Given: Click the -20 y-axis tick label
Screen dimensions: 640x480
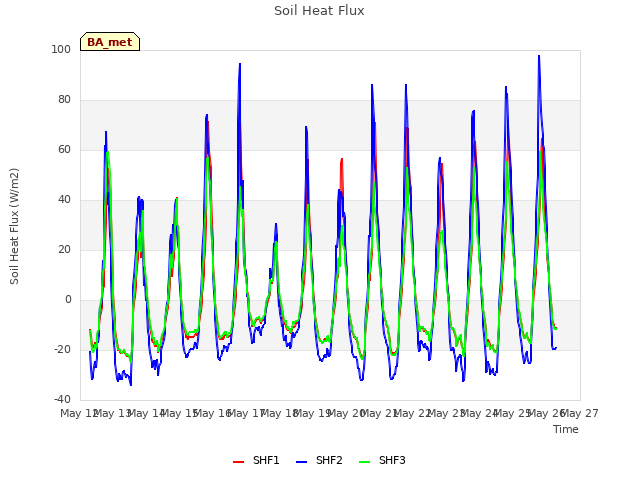Looking at the screenshot, I should [x=62, y=349].
